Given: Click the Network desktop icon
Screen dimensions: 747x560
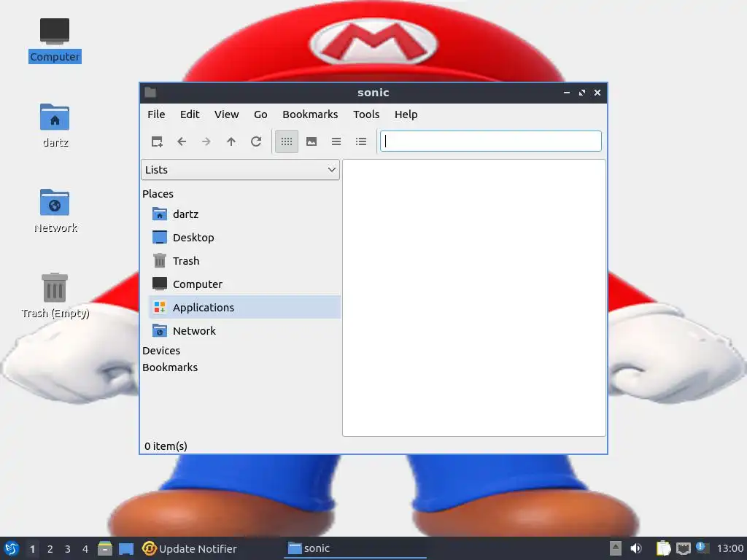Looking at the screenshot, I should (x=55, y=211).
